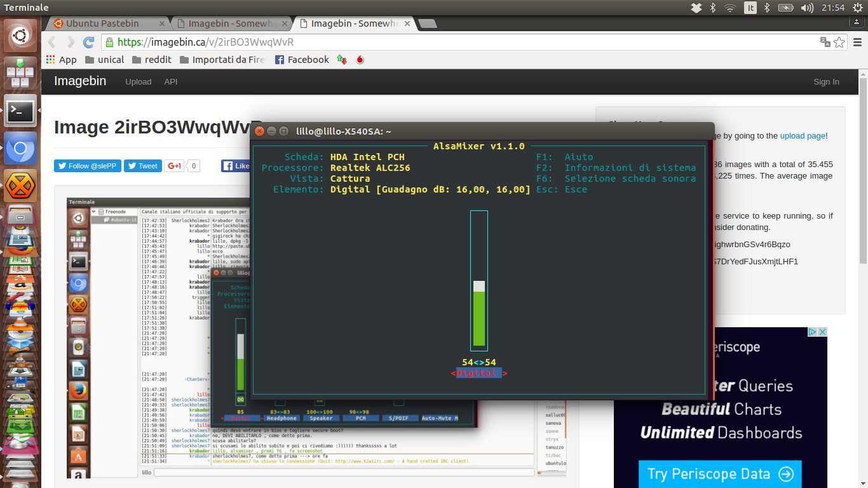Click the browser Forward arrow
The width and height of the screenshot is (868, 488).
[71, 43]
